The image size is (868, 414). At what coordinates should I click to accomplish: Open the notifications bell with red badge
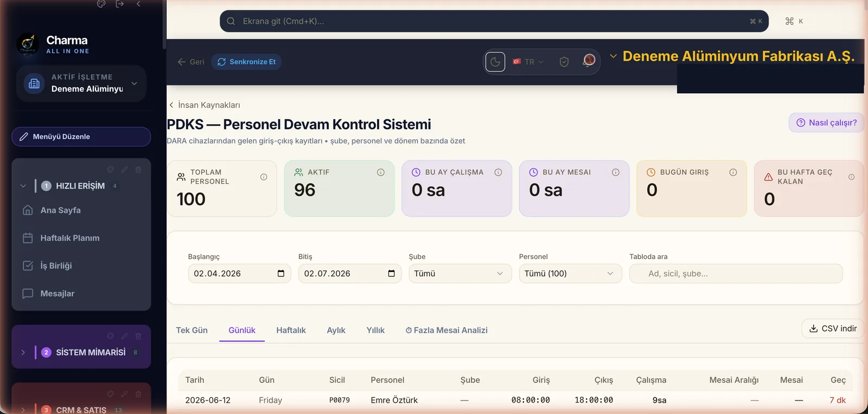[589, 61]
